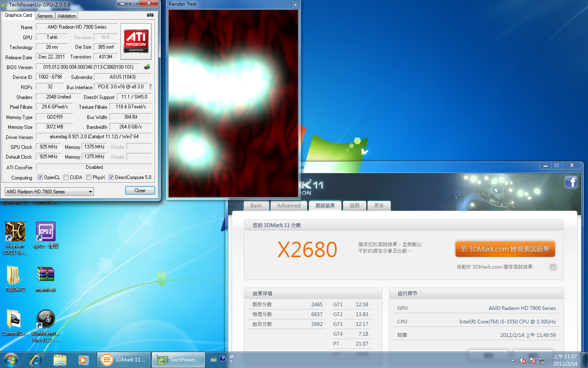Click Show Desktop strip beside the clock
Screen dimensions: 588x368
click(x=585, y=360)
